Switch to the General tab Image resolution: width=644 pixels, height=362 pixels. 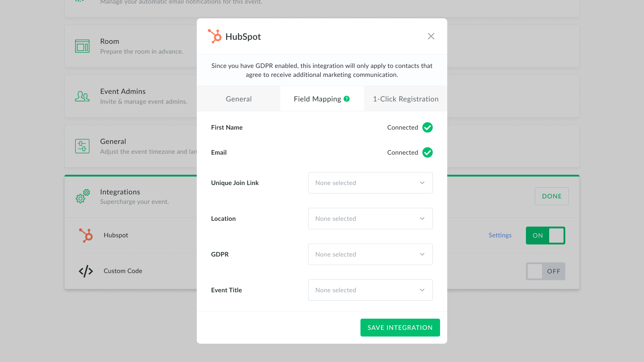tap(238, 99)
